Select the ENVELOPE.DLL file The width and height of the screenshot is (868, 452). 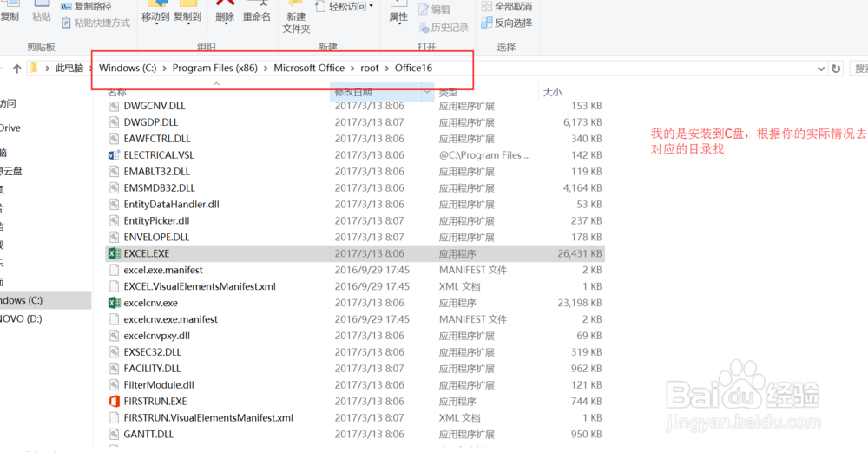[156, 238]
